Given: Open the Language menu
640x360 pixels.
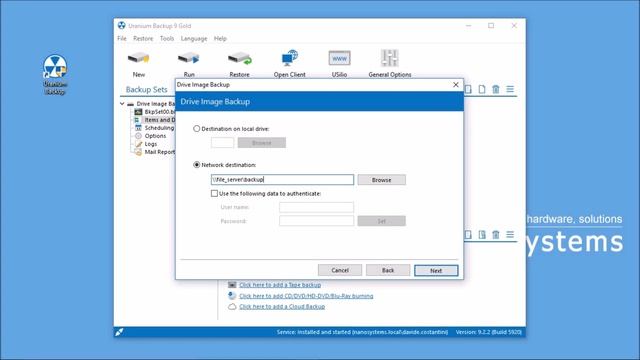Looking at the screenshot, I should (194, 38).
